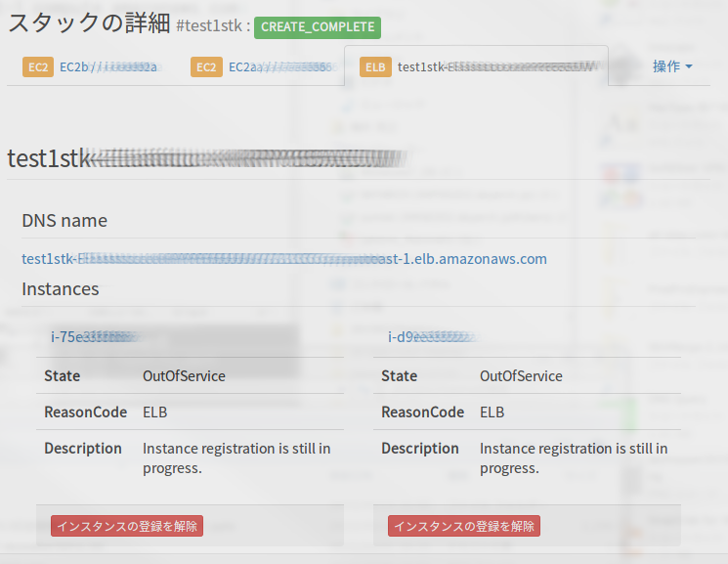This screenshot has width=728, height=564.
Task: Select the DNS name section heading
Action: coord(64,221)
